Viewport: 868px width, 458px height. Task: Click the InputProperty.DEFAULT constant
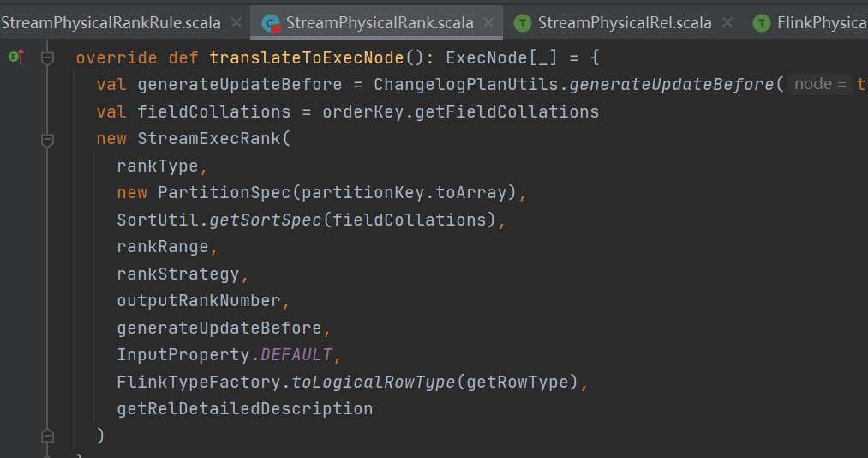(224, 354)
